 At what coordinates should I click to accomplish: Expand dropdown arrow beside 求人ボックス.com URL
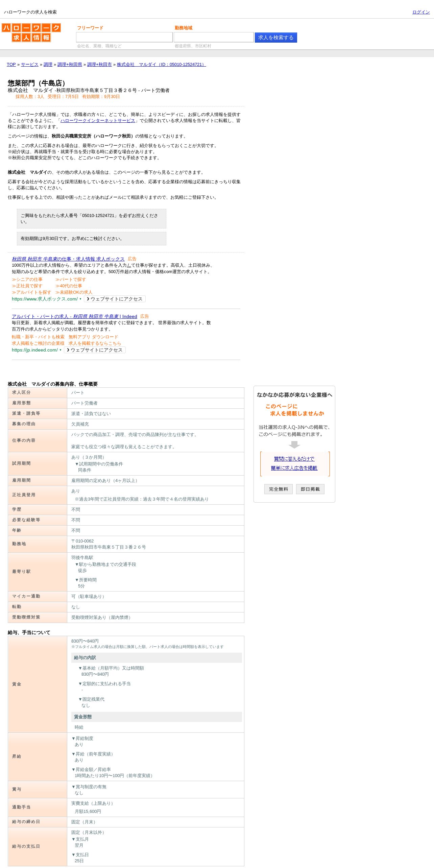click(x=80, y=299)
